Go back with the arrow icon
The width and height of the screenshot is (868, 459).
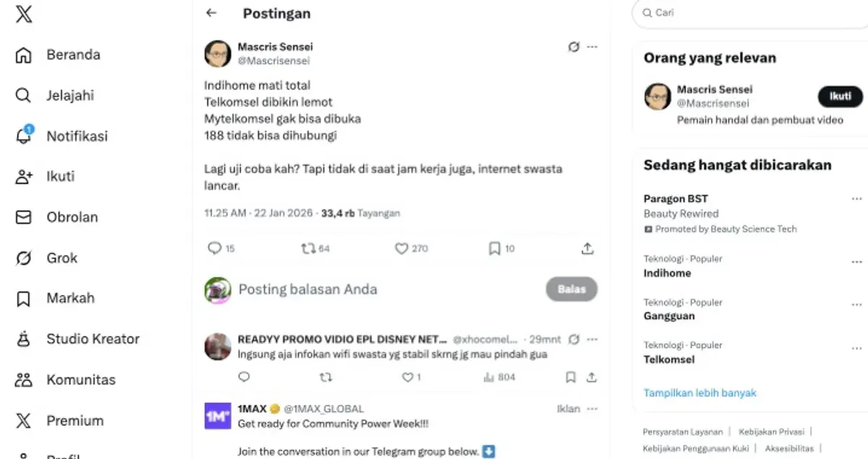pyautogui.click(x=211, y=13)
